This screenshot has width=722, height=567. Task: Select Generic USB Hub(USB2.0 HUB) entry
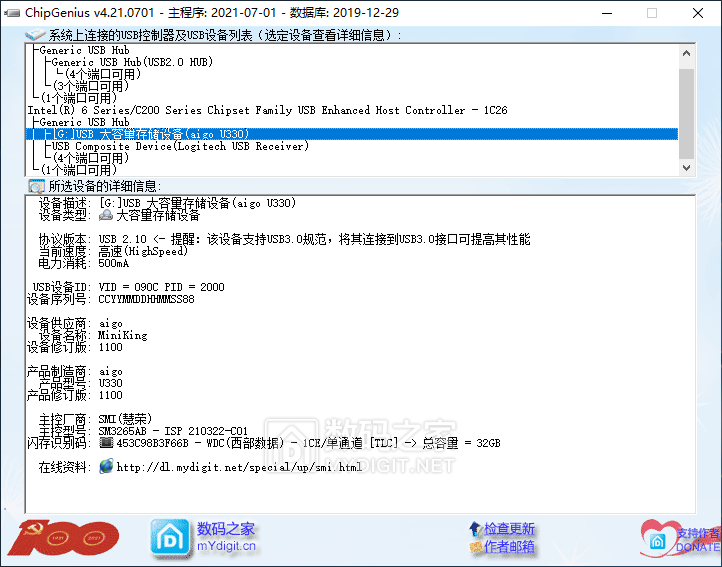tap(132, 62)
